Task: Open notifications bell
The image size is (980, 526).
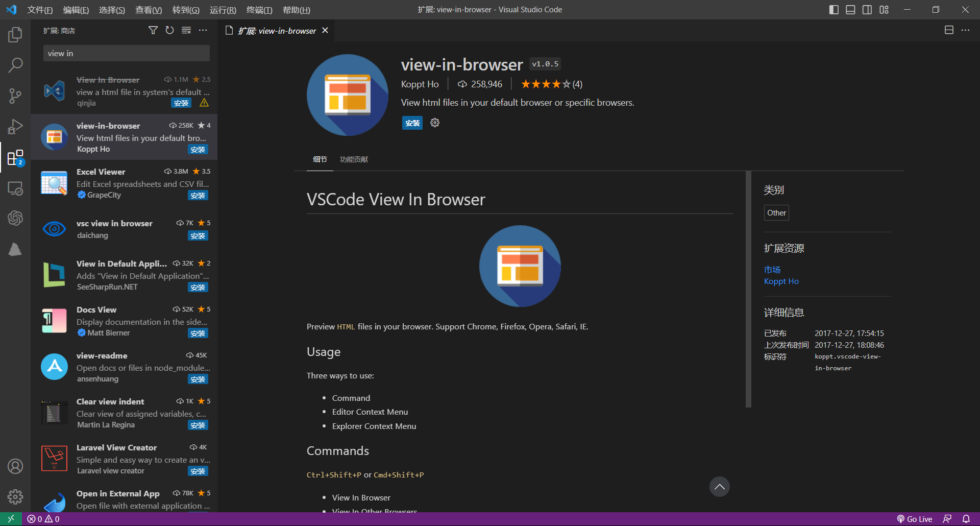Action: (966, 519)
